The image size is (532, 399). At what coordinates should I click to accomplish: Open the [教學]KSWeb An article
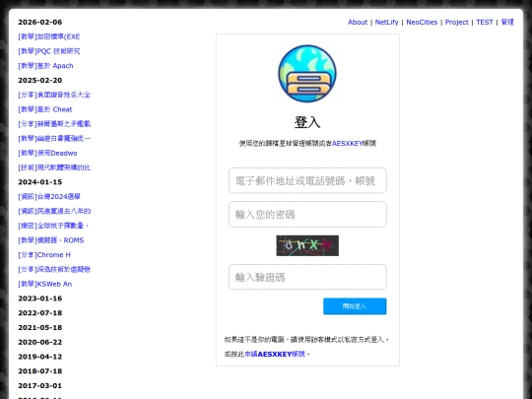tap(45, 284)
